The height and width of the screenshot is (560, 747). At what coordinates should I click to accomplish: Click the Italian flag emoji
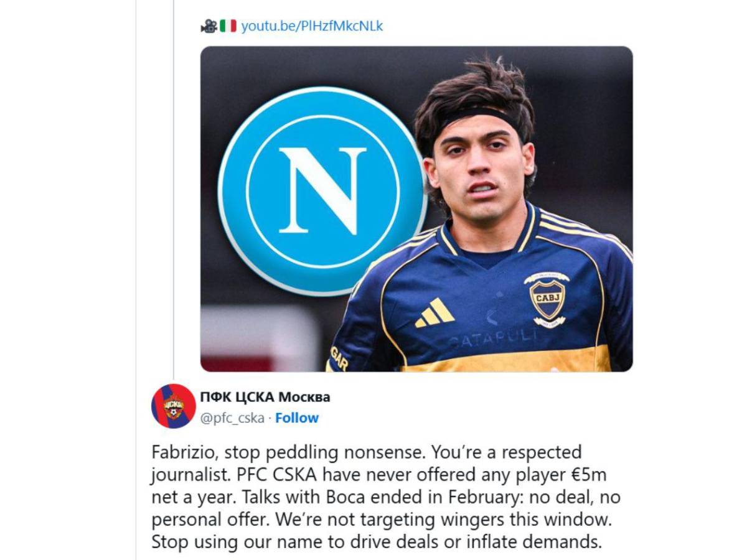[x=228, y=26]
